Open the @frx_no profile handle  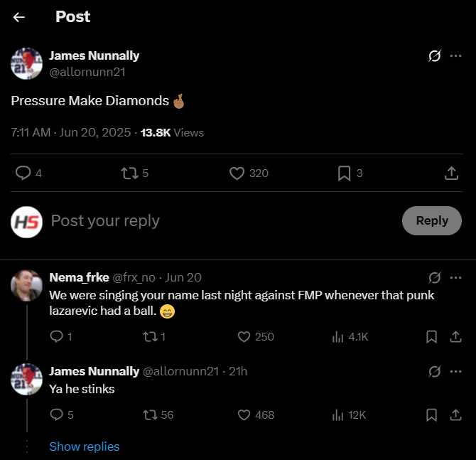(136, 277)
